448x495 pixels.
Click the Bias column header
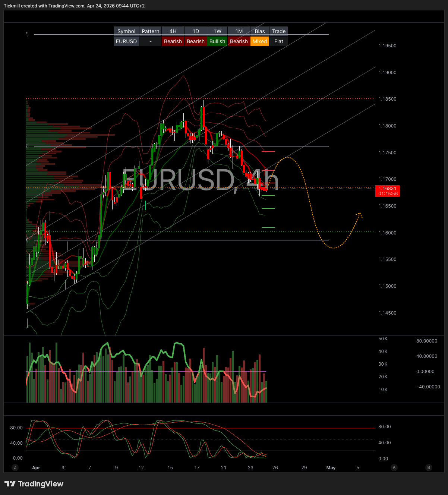tap(259, 31)
